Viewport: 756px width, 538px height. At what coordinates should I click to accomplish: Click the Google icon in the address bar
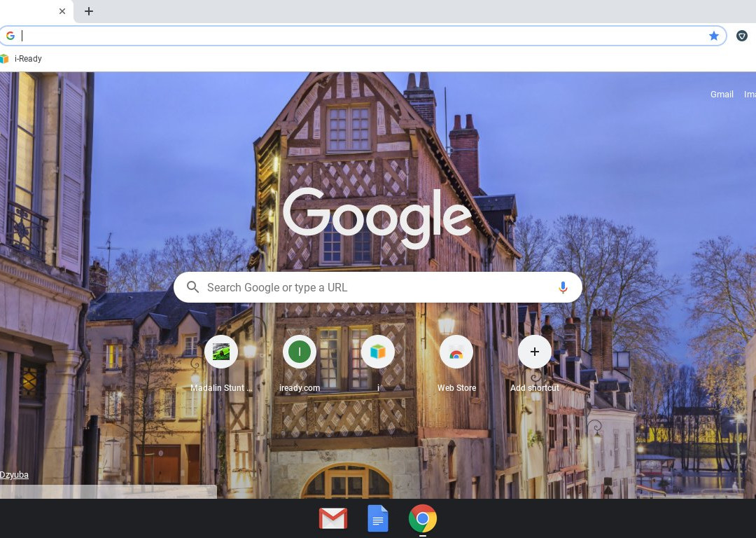10,36
